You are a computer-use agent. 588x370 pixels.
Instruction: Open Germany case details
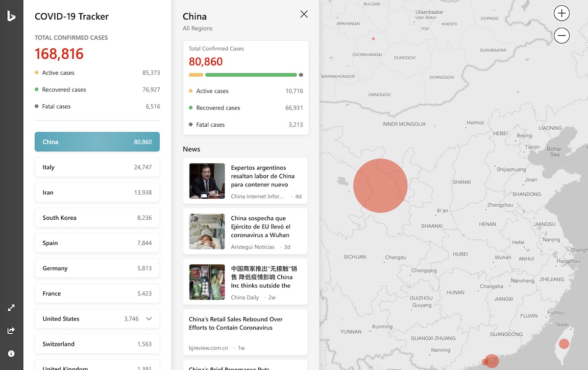[x=97, y=268]
